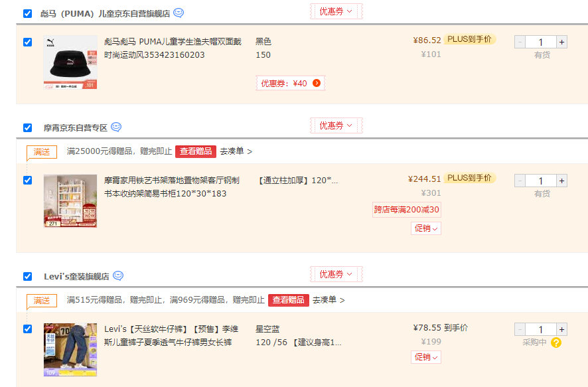Screen dimensions: 588x387
Task: Click the 星空蓝 color spec text
Action: pyautogui.click(x=267, y=329)
